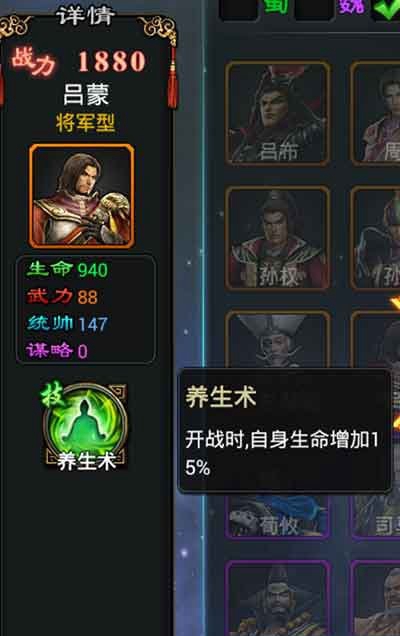Select the 吕布 hero portrait card
Viewport: 400px width, 636px height.
click(277, 113)
